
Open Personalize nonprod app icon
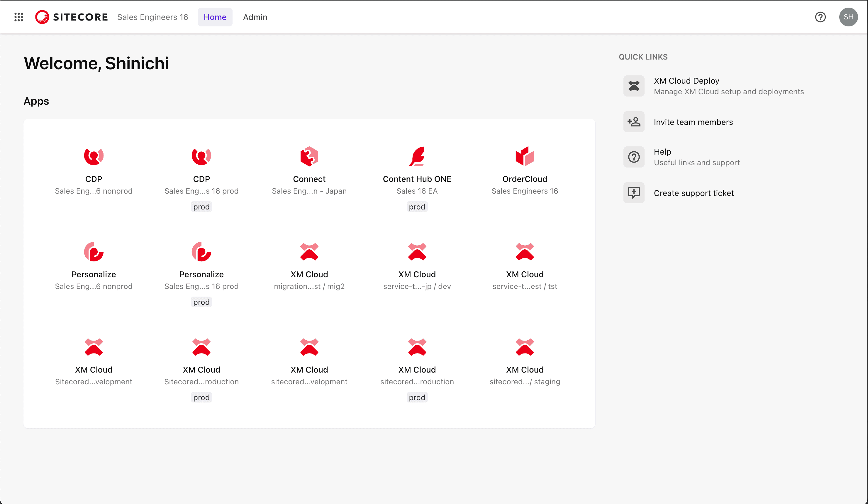pos(93,252)
